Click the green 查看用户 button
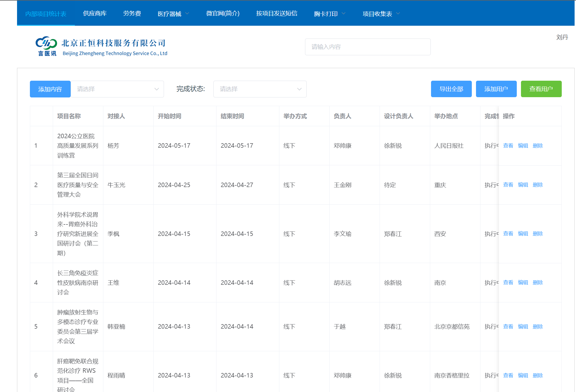Image resolution: width=576 pixels, height=392 pixels. pyautogui.click(x=541, y=89)
